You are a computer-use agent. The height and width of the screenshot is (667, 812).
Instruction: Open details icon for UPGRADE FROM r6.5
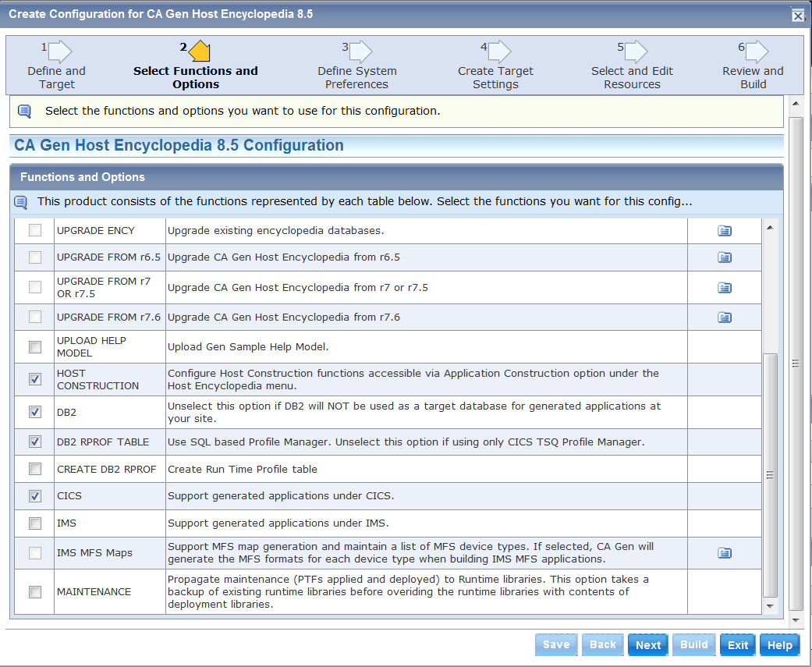(x=725, y=257)
